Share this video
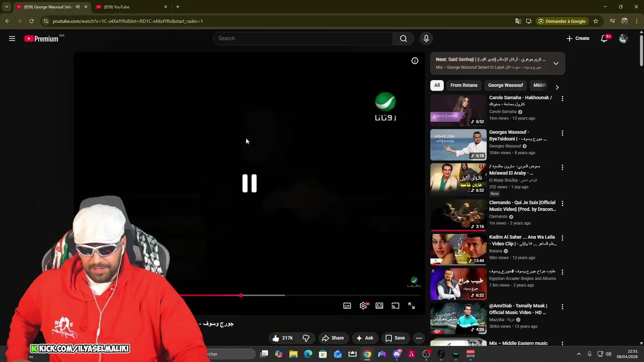The image size is (644, 362). 333,338
